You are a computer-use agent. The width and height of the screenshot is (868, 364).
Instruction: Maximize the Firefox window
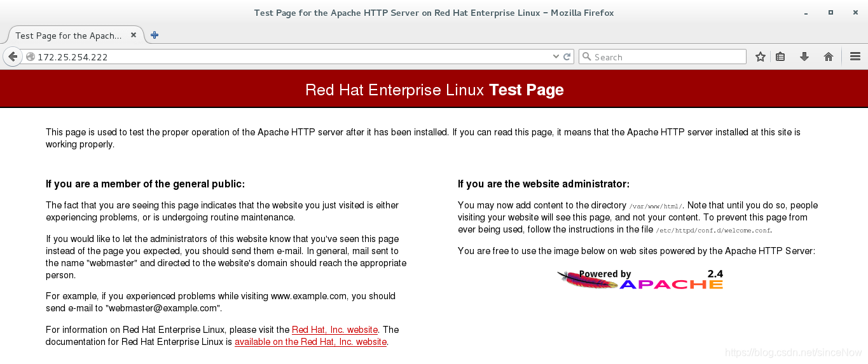830,13
